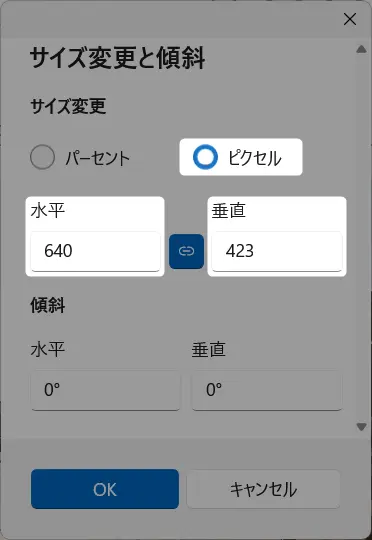Click the 水平 label in skew section

48,350
